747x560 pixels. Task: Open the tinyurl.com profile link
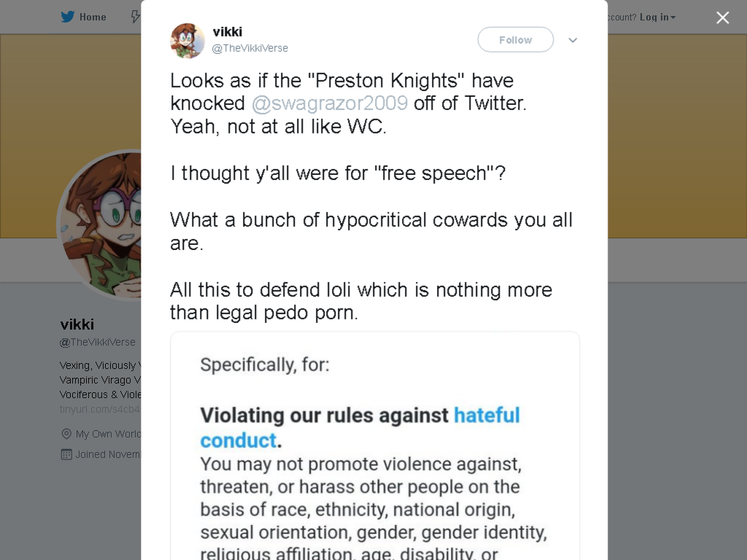pos(99,409)
